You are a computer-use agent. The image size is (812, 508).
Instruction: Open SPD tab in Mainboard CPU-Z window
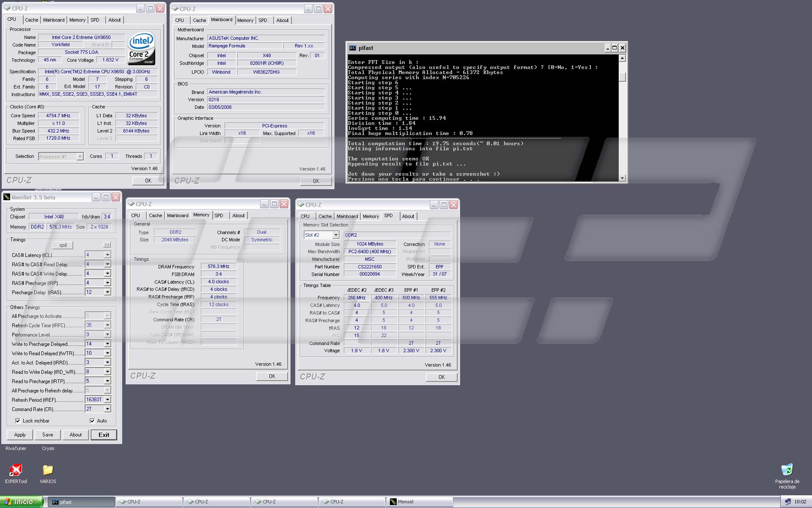coord(263,20)
